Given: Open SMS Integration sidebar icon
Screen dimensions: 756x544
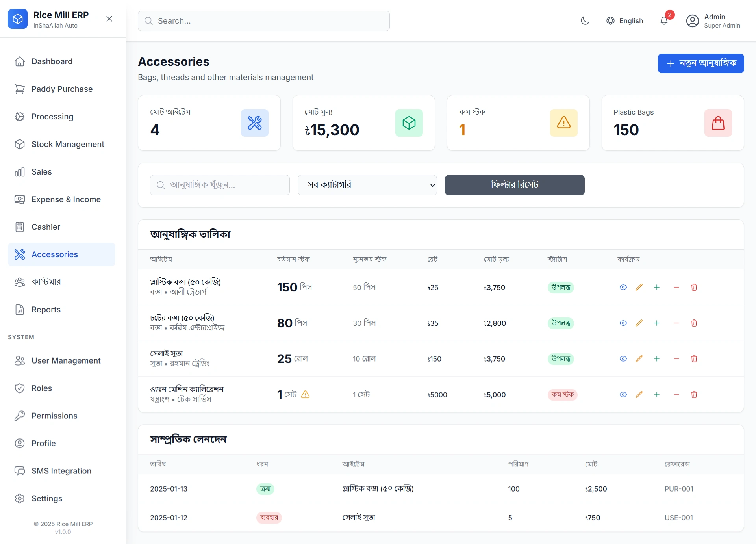Looking at the screenshot, I should point(20,471).
